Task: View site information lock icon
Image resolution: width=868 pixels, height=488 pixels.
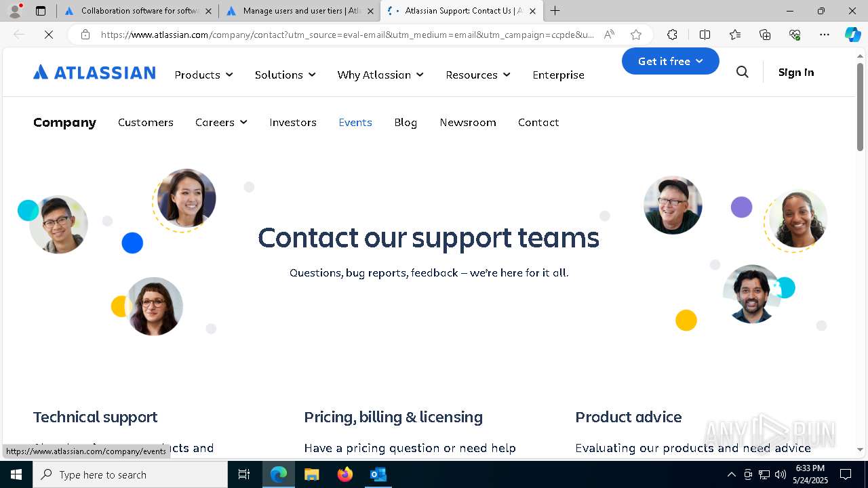Action: coord(85,35)
